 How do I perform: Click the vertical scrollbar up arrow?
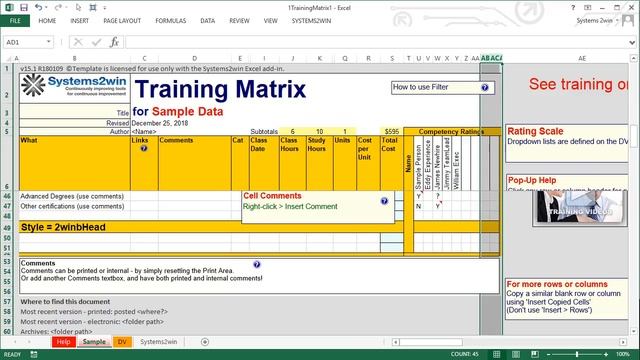[633, 58]
